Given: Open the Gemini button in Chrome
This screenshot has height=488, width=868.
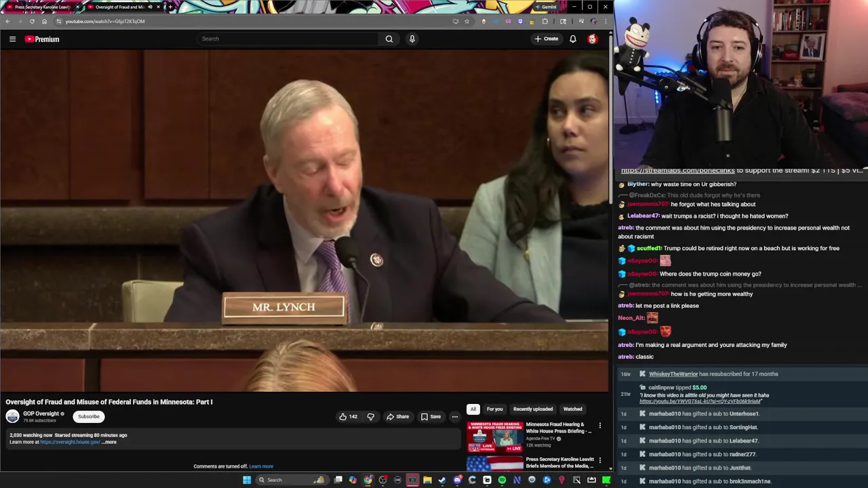Looking at the screenshot, I should tap(546, 7).
